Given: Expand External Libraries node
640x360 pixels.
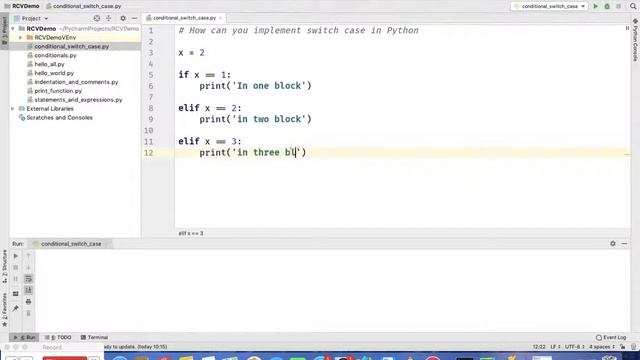Looking at the screenshot, I should (x=13, y=109).
